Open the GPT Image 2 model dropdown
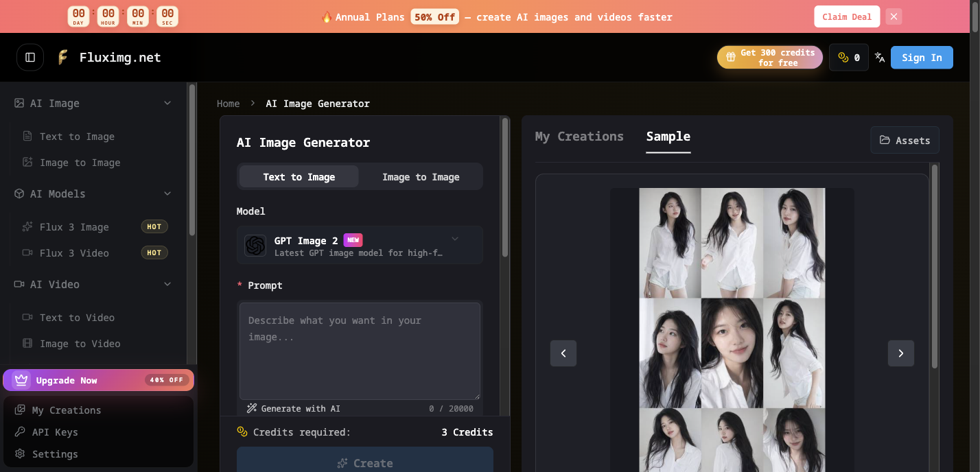This screenshot has height=472, width=980. 360,246
